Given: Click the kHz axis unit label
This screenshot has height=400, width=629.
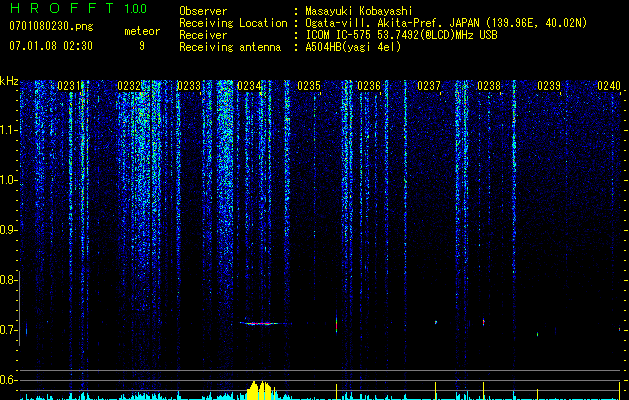Looking at the screenshot, I should (x=9, y=81).
